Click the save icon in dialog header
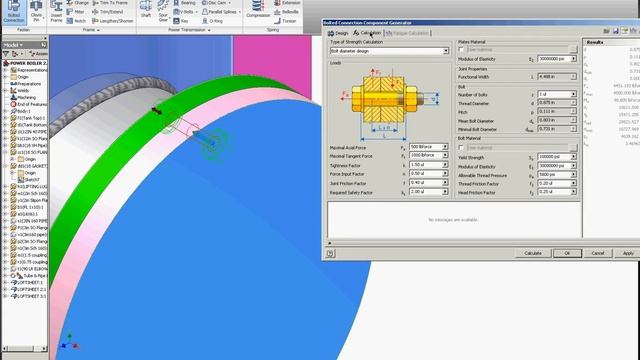 (x=616, y=31)
